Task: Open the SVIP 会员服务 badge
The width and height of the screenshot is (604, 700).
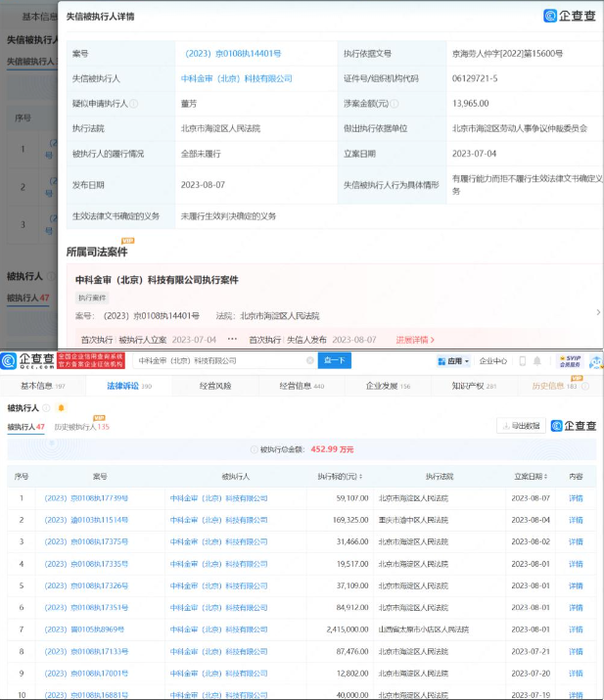Action: point(570,361)
